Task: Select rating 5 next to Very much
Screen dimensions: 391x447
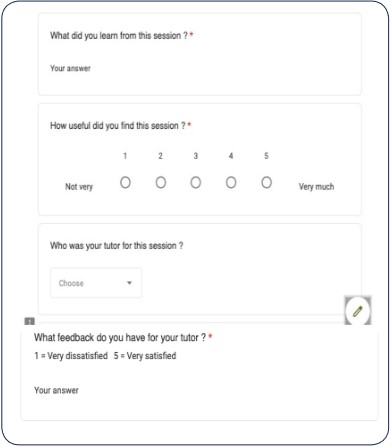Action: coord(266,182)
